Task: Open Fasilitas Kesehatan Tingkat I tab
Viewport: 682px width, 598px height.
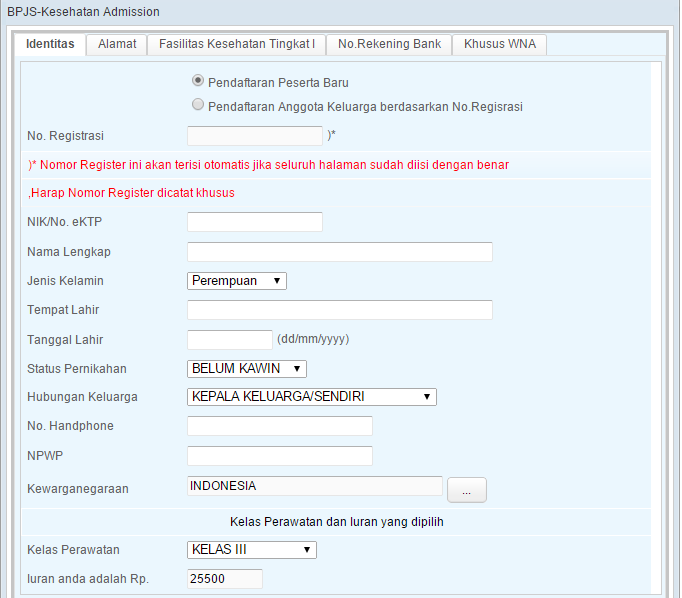Action: 237,44
